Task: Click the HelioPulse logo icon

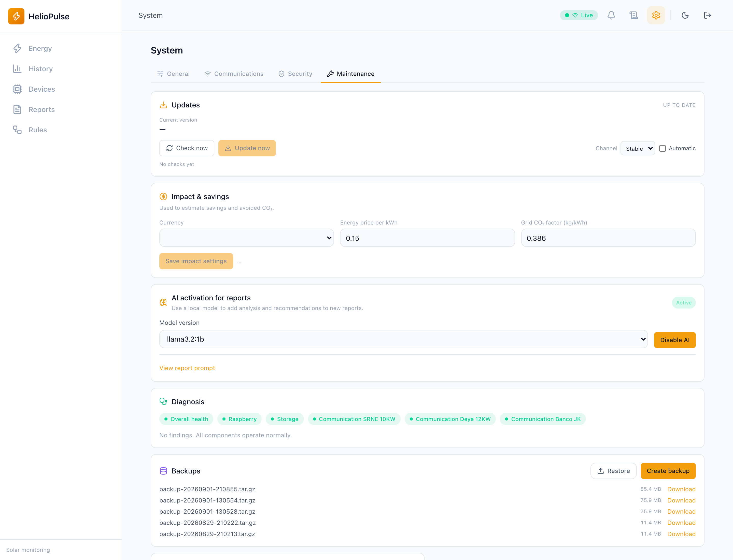Action: click(x=16, y=16)
